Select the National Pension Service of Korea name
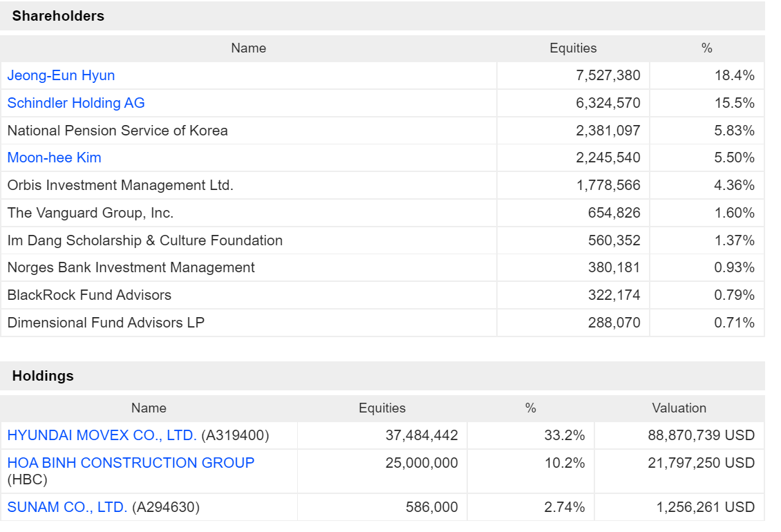Viewport: 781px width, 532px height. [x=117, y=131]
